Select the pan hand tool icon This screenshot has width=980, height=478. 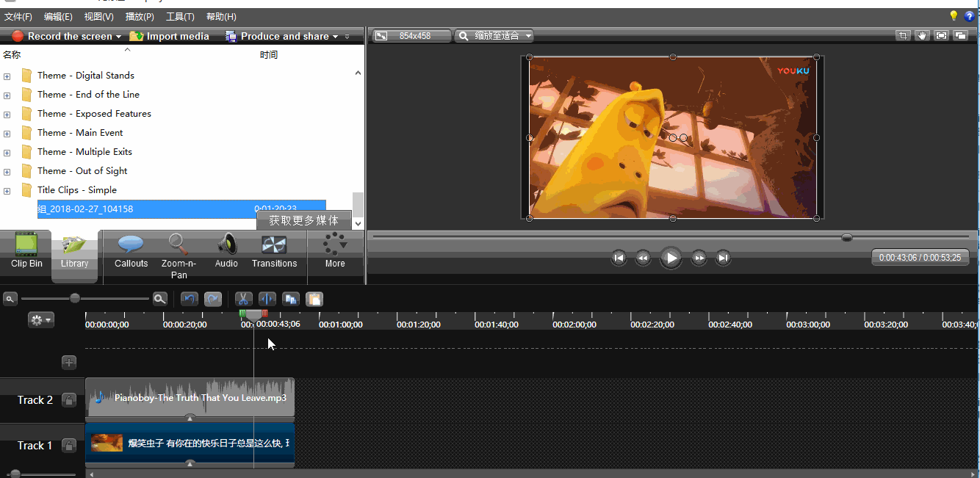pos(922,35)
